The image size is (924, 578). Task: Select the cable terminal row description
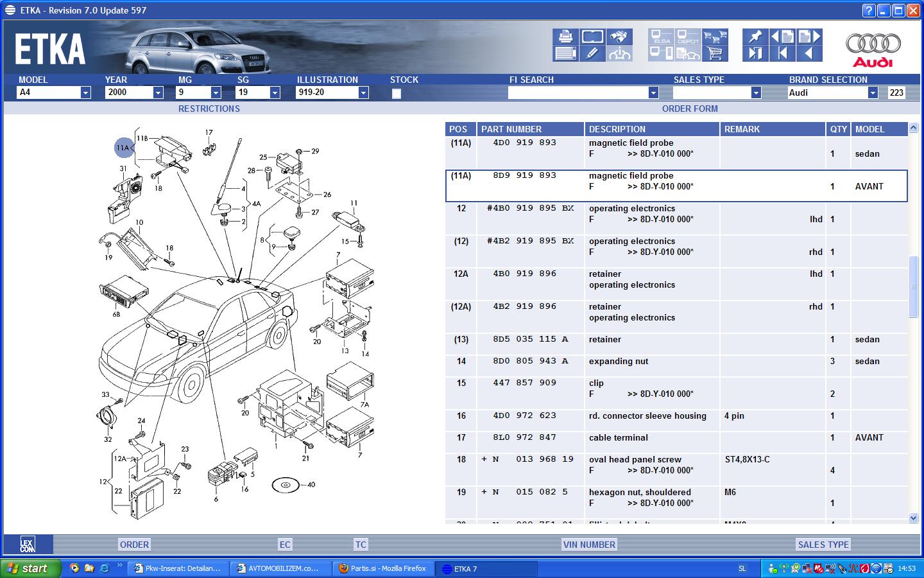(619, 437)
